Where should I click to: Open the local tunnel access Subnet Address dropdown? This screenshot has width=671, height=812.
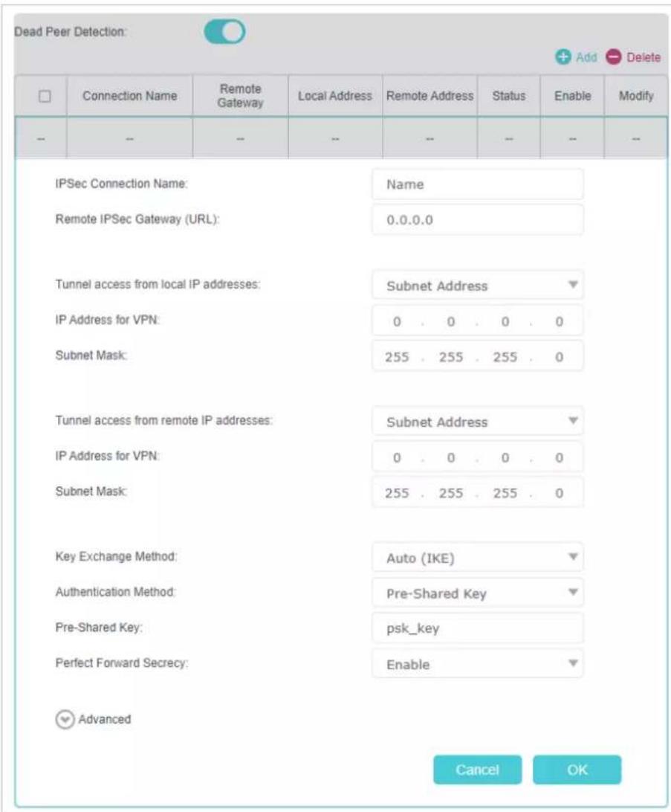click(478, 286)
